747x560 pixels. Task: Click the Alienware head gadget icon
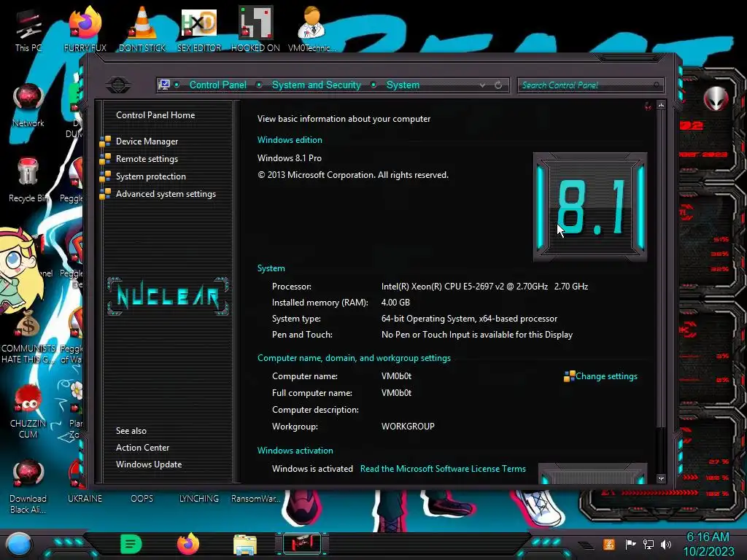tap(715, 99)
